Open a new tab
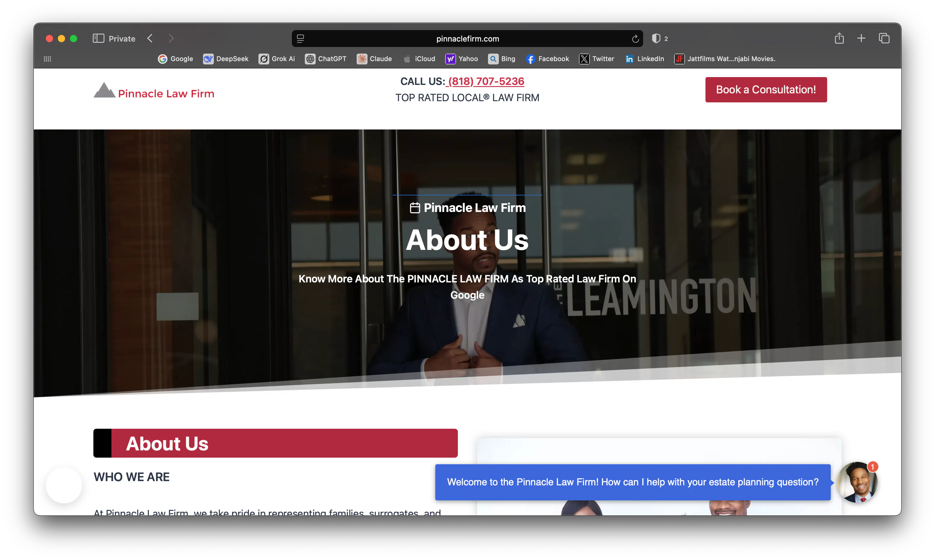This screenshot has width=935, height=560. click(862, 38)
